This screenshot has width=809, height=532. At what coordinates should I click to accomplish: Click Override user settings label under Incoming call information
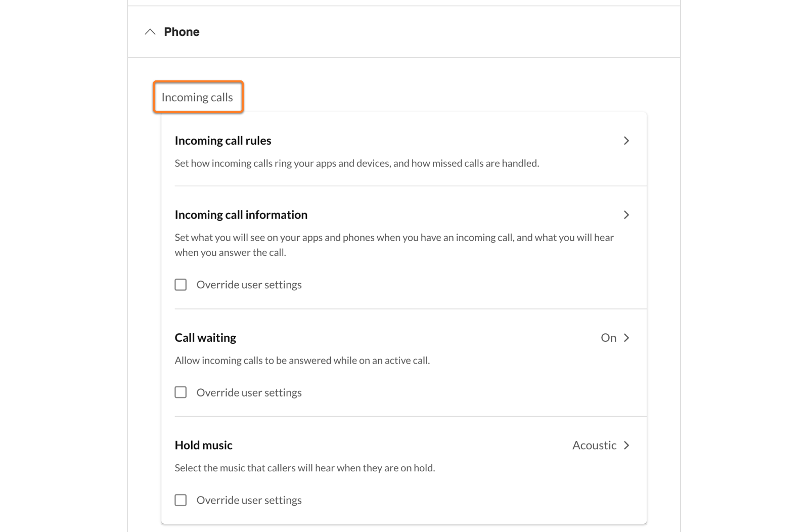[249, 285]
